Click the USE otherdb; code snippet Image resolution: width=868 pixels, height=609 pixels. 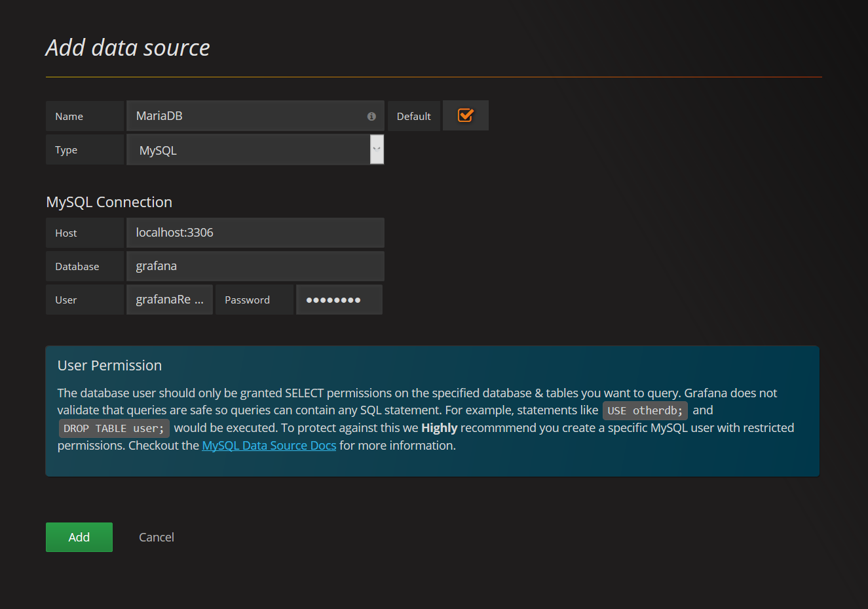point(645,411)
